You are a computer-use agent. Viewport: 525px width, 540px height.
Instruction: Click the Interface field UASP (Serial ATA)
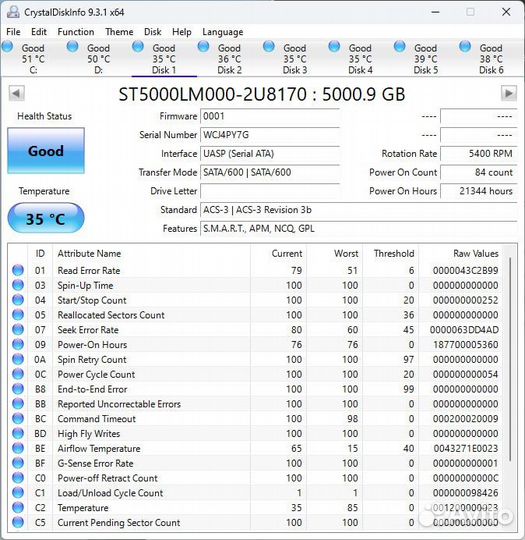coord(270,153)
